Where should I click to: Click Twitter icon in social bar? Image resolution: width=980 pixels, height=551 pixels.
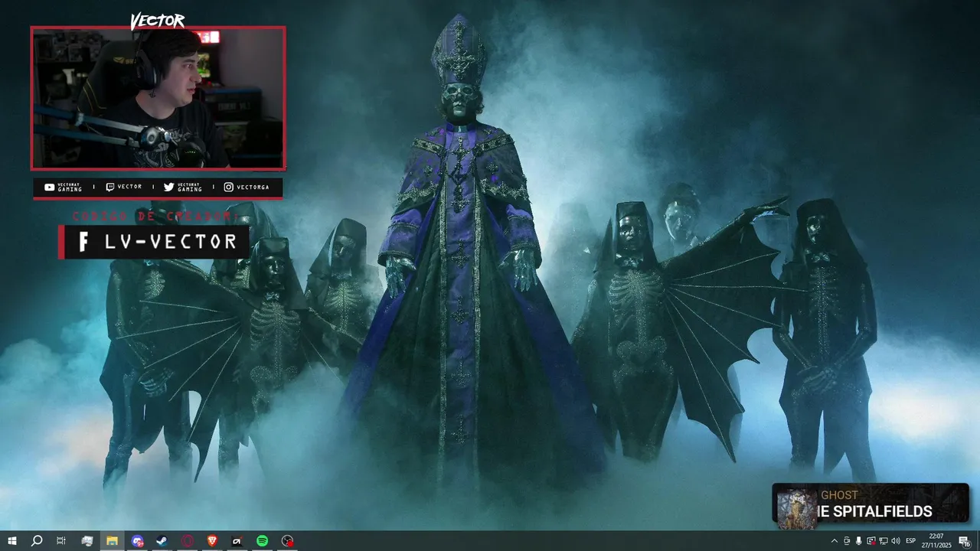pyautogui.click(x=168, y=187)
